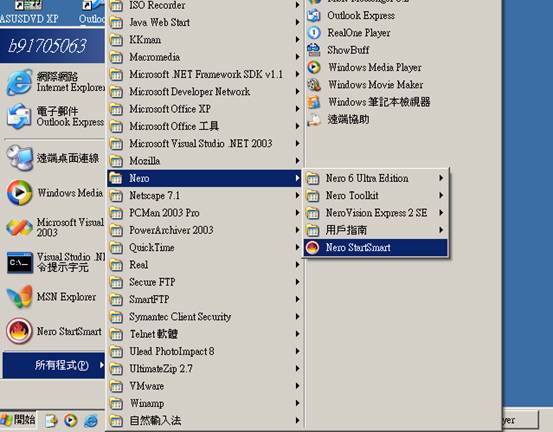553x432 pixels.
Task: Click the arrow next to Nero Toolkit
Action: (441, 196)
